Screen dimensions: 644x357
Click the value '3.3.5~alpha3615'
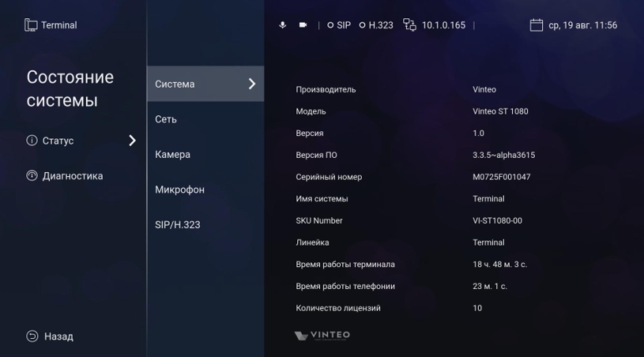pyautogui.click(x=503, y=155)
